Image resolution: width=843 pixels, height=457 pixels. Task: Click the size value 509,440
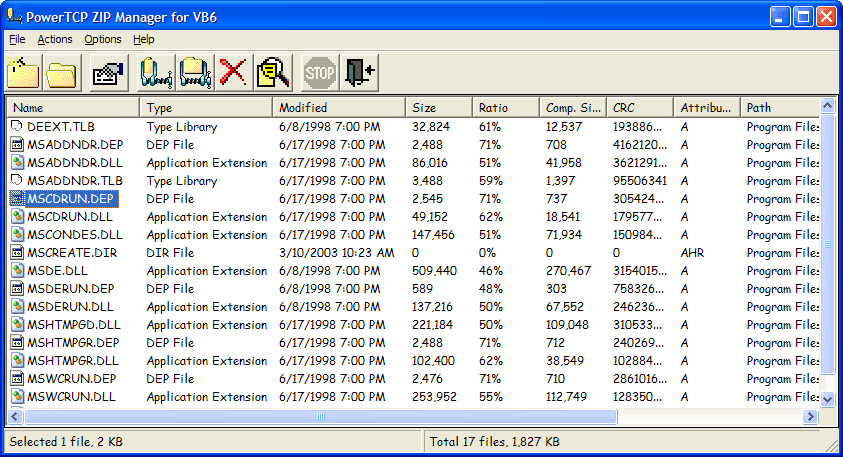coord(434,270)
